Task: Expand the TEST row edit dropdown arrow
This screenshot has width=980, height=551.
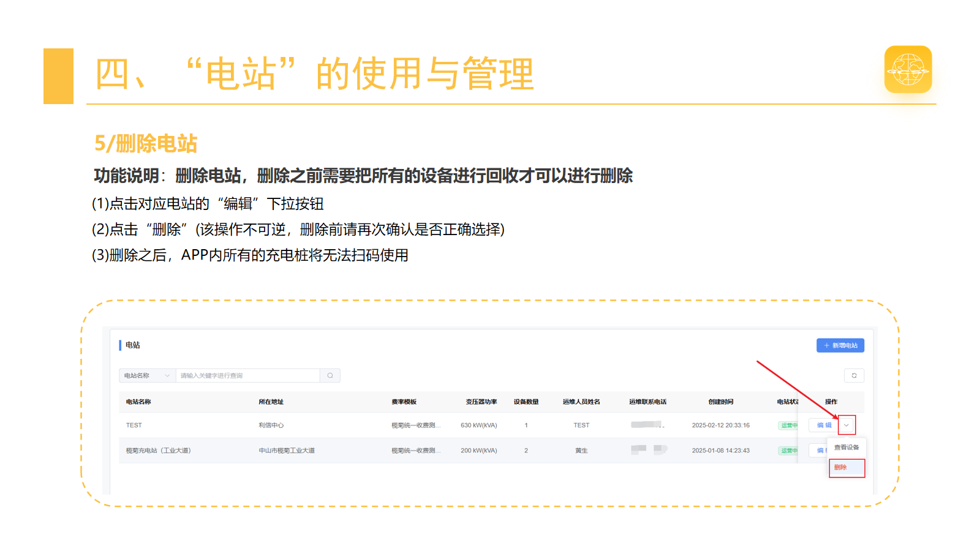Action: point(846,425)
